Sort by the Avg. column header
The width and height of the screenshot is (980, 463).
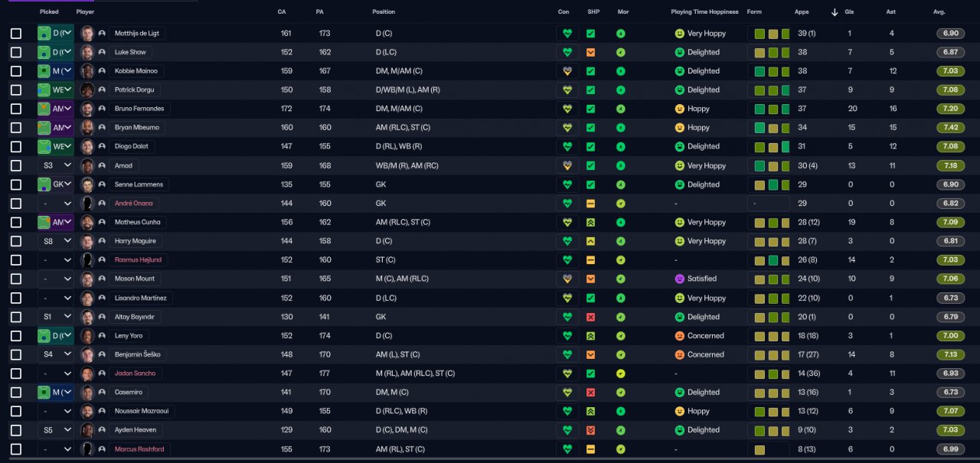point(939,12)
